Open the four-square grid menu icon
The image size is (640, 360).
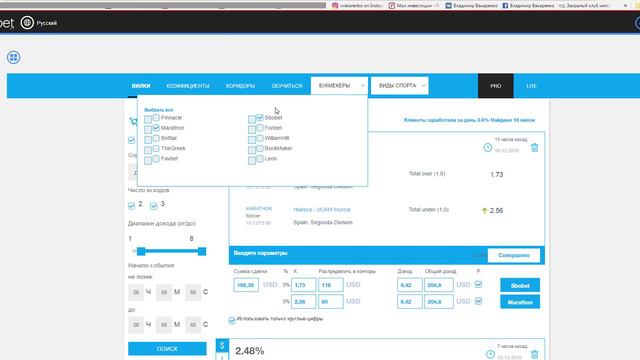(13, 57)
